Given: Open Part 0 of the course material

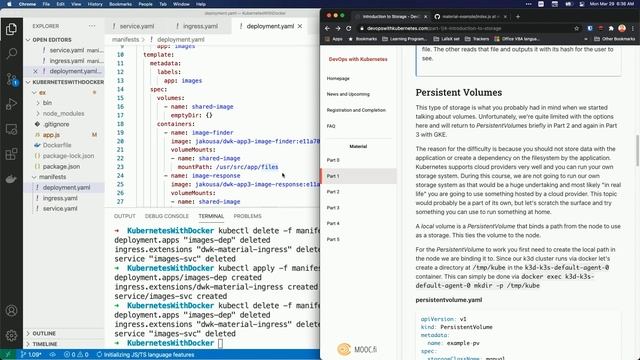Looking at the screenshot, I should 333,160.
